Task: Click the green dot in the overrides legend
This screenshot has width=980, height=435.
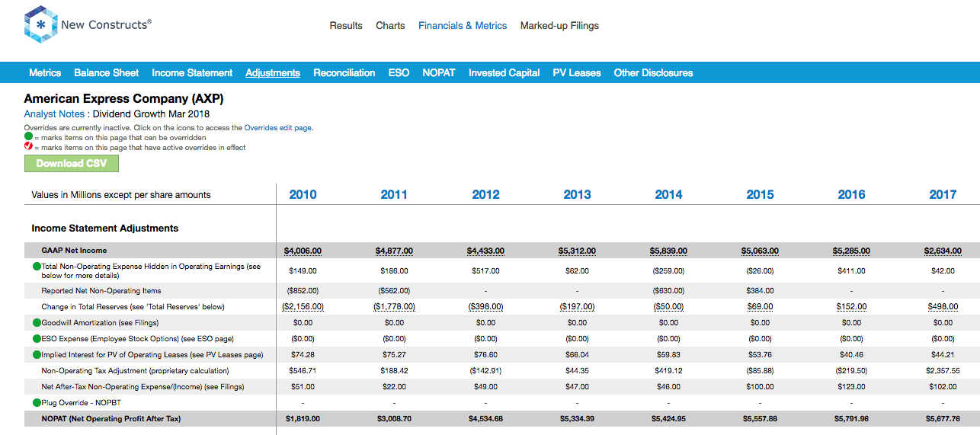Action: coord(28,137)
